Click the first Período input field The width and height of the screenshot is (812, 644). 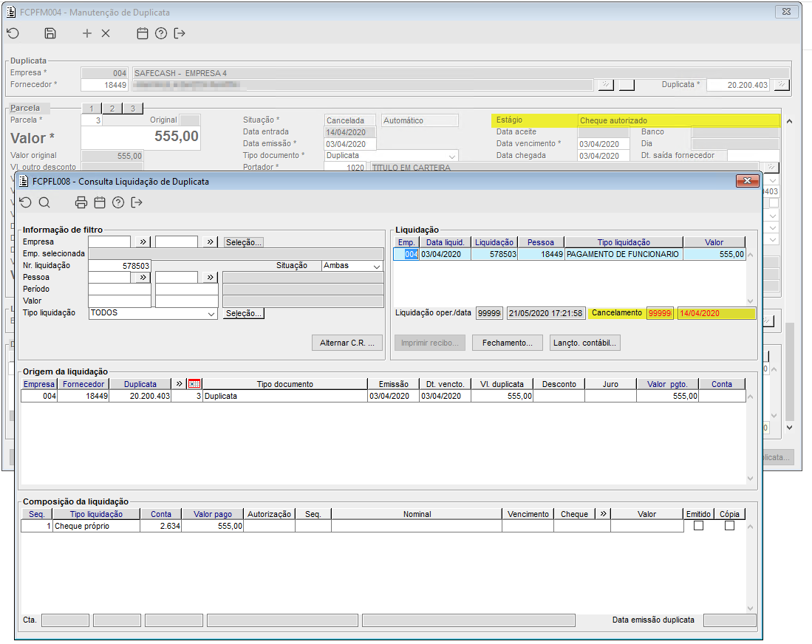pyautogui.click(x=120, y=289)
